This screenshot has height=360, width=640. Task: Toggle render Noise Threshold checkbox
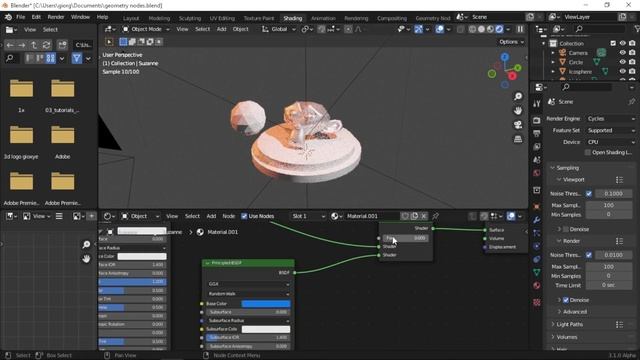(x=589, y=255)
